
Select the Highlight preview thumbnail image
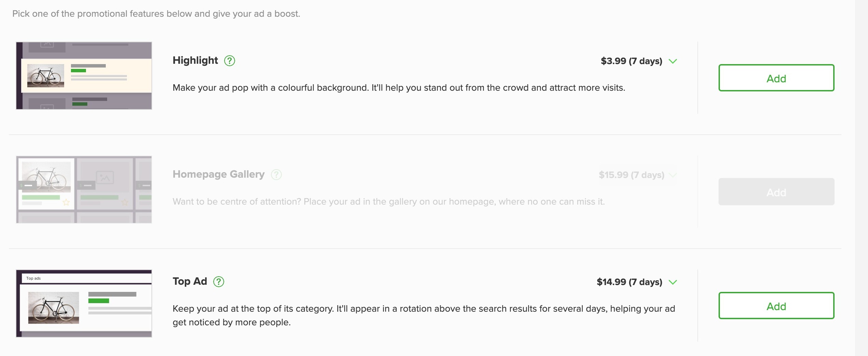(84, 76)
